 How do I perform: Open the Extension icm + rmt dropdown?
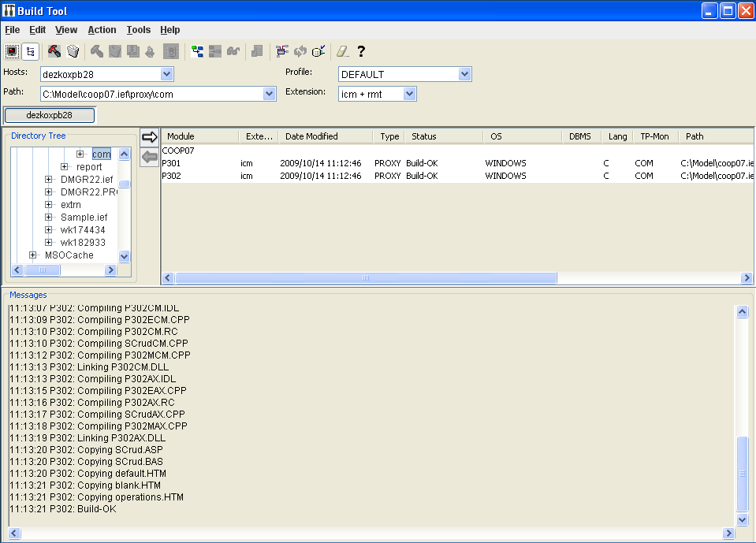pyautogui.click(x=409, y=94)
